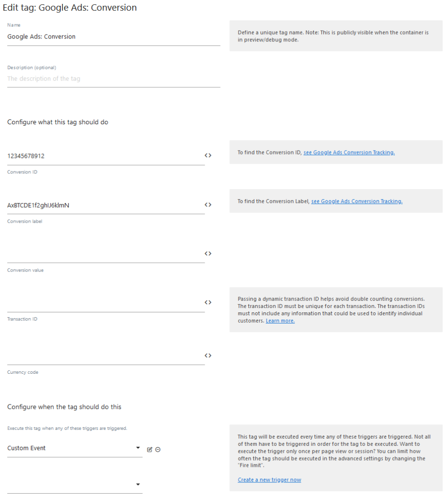The height and width of the screenshot is (499, 448).
Task: Expand the empty second trigger dropdown
Action: tap(138, 484)
